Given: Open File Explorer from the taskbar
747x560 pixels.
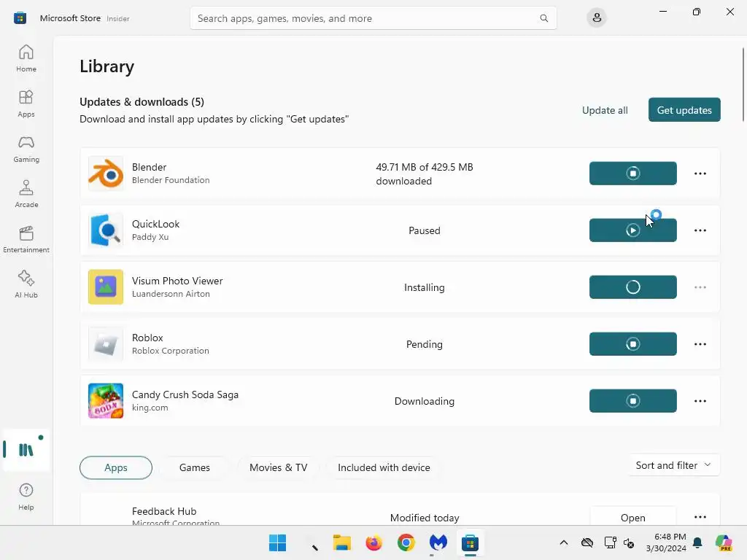Looking at the screenshot, I should click(x=341, y=542).
